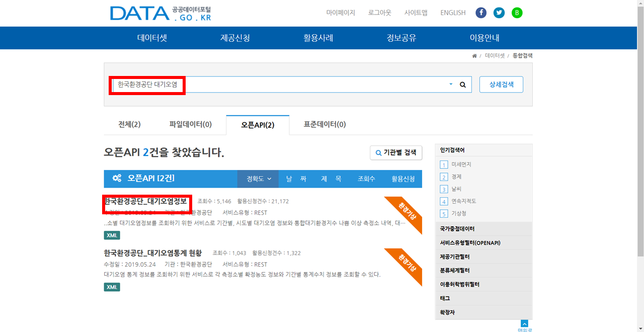
Task: Open the Twitter icon in header
Action: point(499,13)
